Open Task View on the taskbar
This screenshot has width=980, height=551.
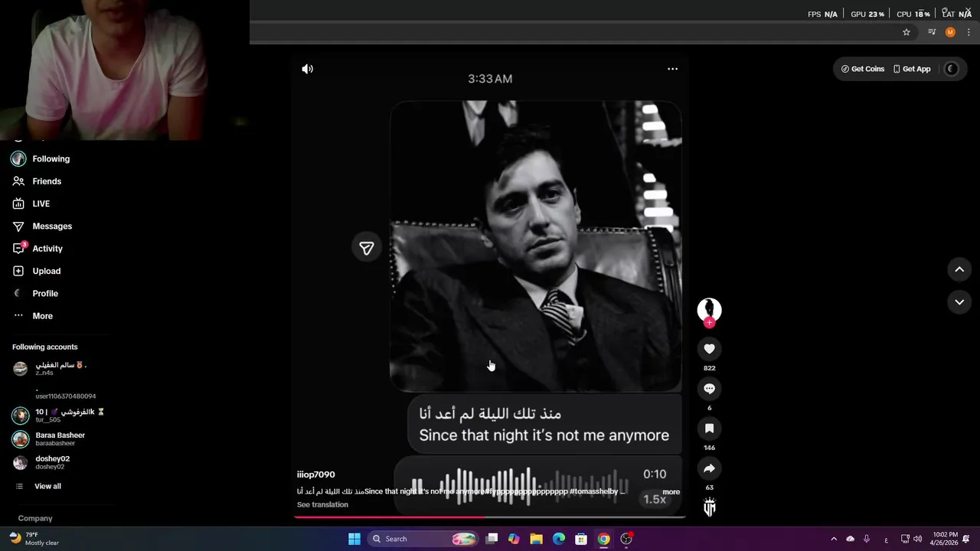492,539
